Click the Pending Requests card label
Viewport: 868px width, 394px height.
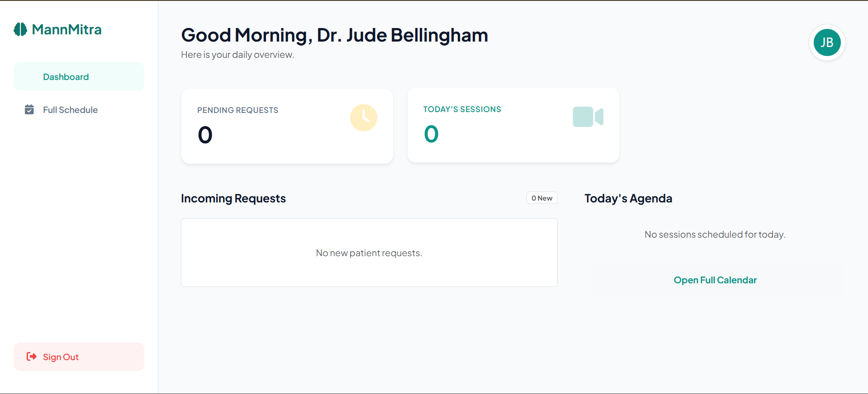pos(237,110)
